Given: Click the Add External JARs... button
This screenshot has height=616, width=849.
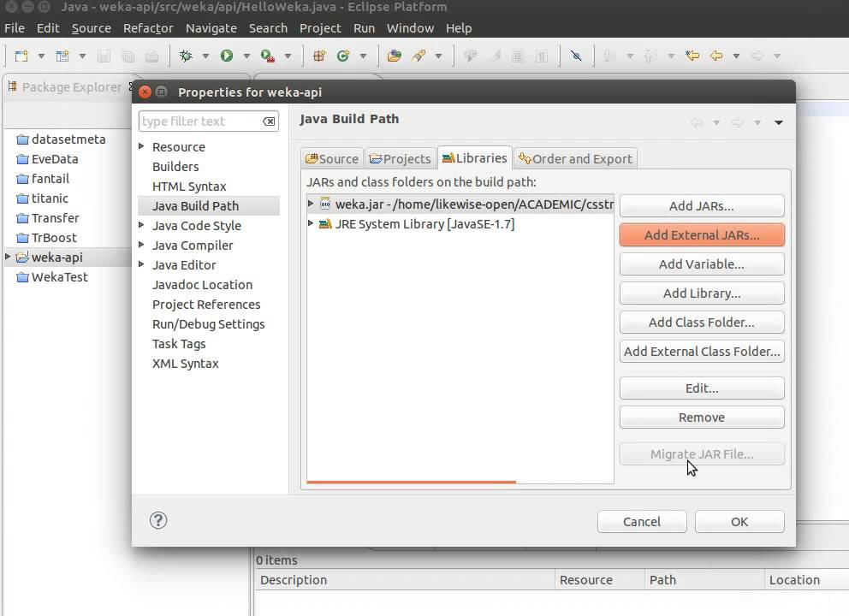Looking at the screenshot, I should (702, 235).
